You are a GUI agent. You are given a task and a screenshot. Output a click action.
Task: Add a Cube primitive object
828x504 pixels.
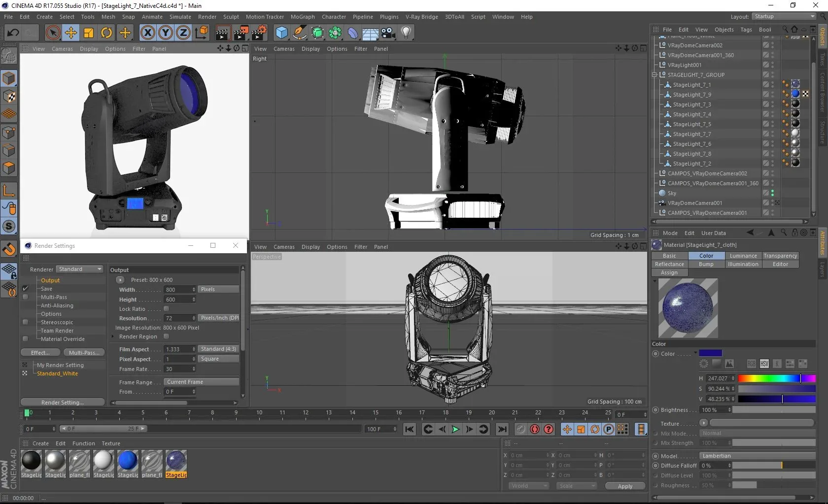coord(282,33)
